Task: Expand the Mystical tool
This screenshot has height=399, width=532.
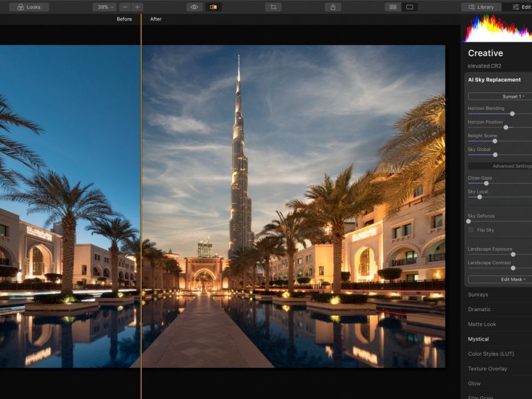Action: coord(478,339)
